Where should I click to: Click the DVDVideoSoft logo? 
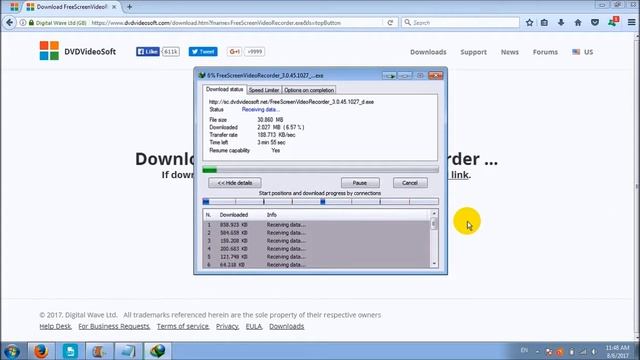click(x=78, y=51)
